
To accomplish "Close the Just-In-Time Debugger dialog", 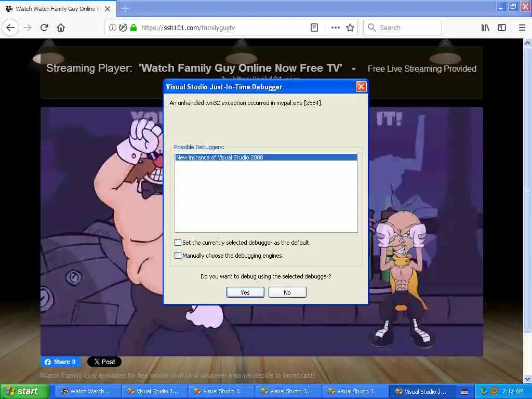I will pos(361,87).
